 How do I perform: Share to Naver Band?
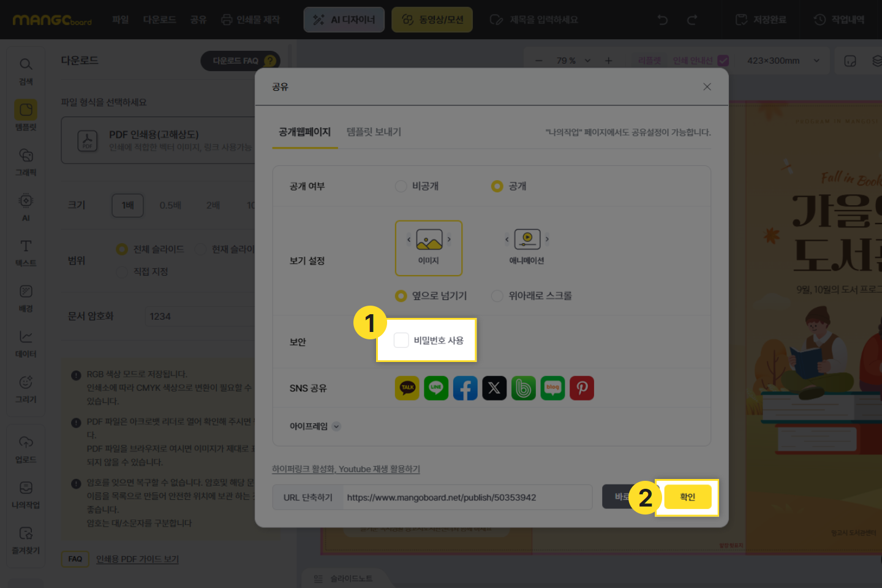tap(524, 388)
